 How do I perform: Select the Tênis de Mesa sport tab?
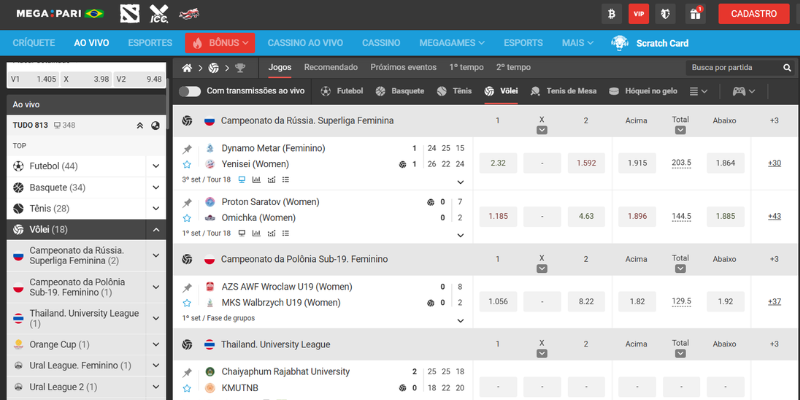click(564, 91)
